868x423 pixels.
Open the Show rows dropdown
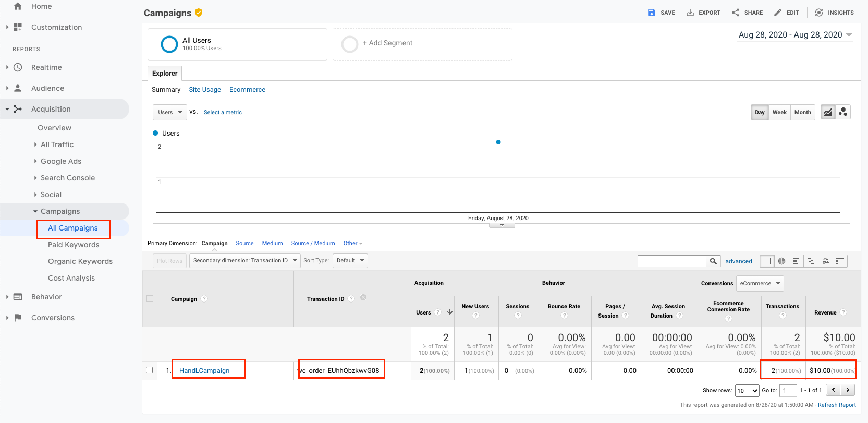point(747,391)
